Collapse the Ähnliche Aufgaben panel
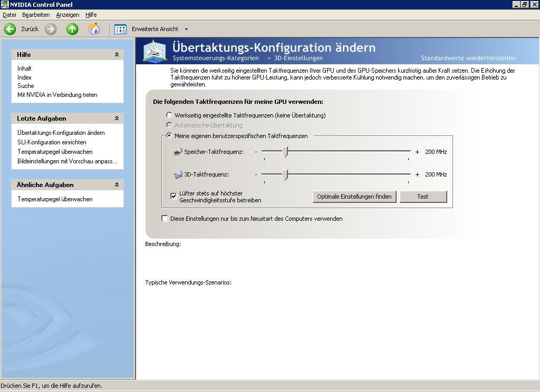This screenshot has width=540, height=392. click(x=117, y=185)
